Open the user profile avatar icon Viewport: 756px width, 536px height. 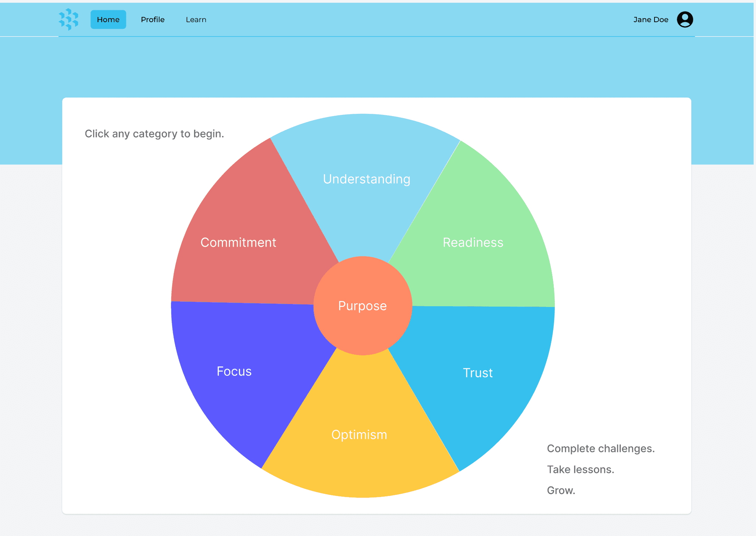point(685,19)
